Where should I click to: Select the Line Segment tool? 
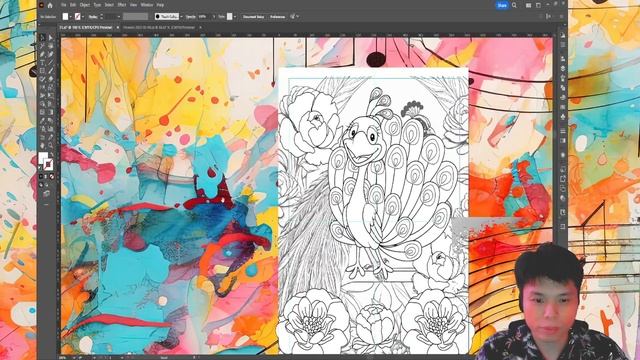coord(51,62)
